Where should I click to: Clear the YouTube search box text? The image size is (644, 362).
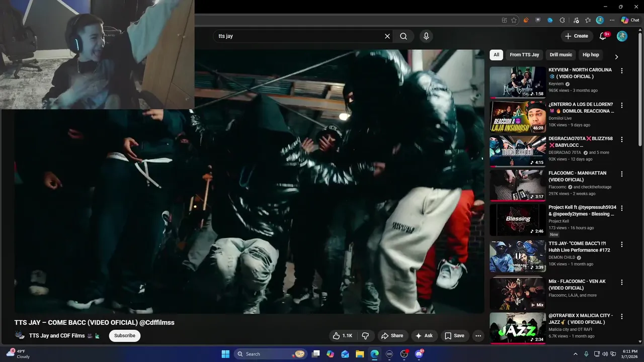(387, 36)
